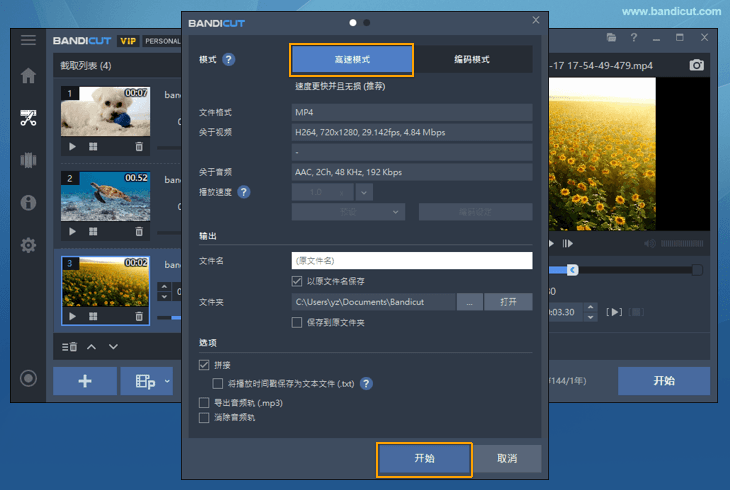Open playback speed dropdown arrow
The image size is (730, 490).
[364, 192]
